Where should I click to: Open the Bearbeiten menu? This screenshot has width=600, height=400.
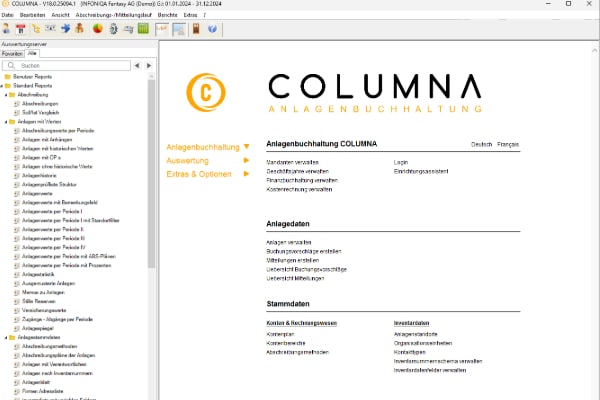[x=33, y=15]
